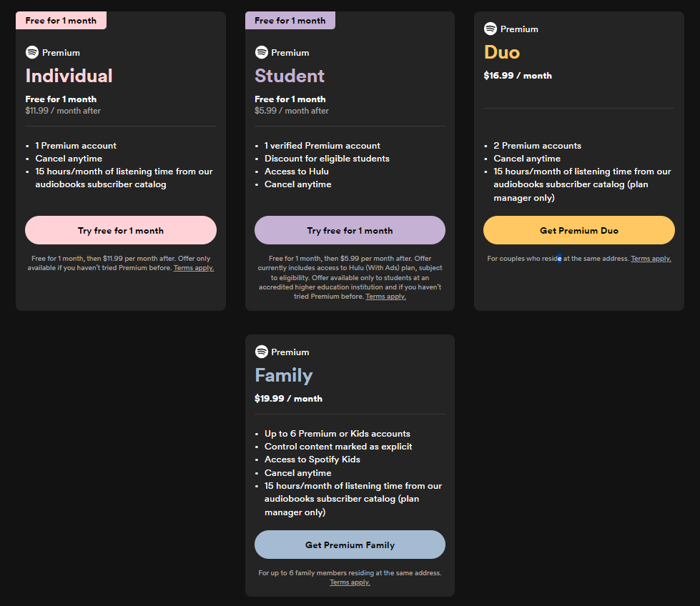Open Terms apply link under Individual plan
Image resolution: width=700 pixels, height=606 pixels.
[x=194, y=268]
